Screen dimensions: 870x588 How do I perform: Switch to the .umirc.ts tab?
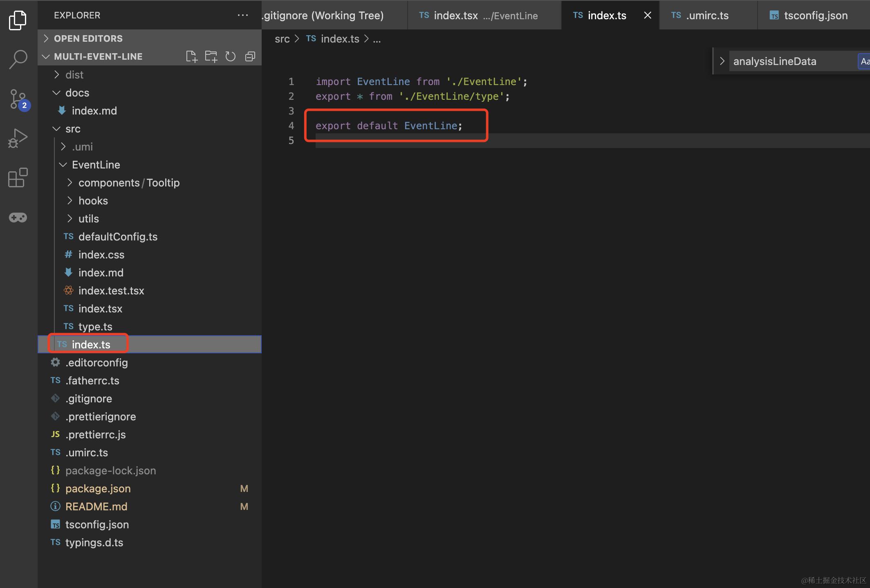708,15
